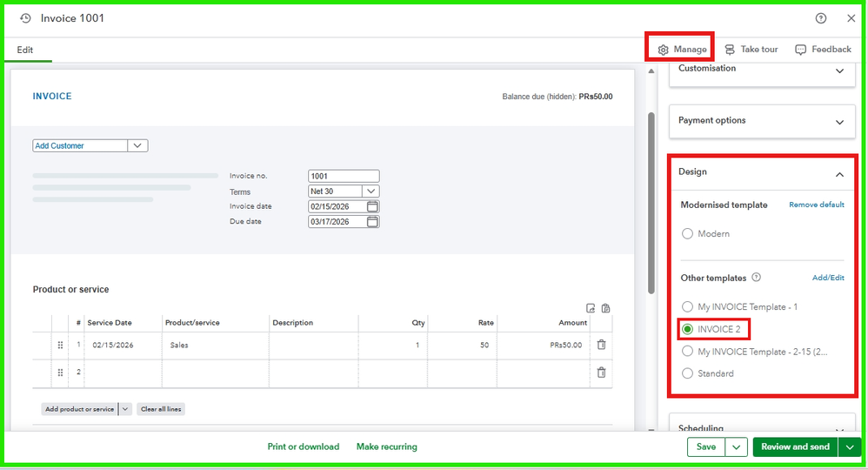Click the paste clipboard icon above table
The height and width of the screenshot is (470, 868).
click(x=605, y=308)
